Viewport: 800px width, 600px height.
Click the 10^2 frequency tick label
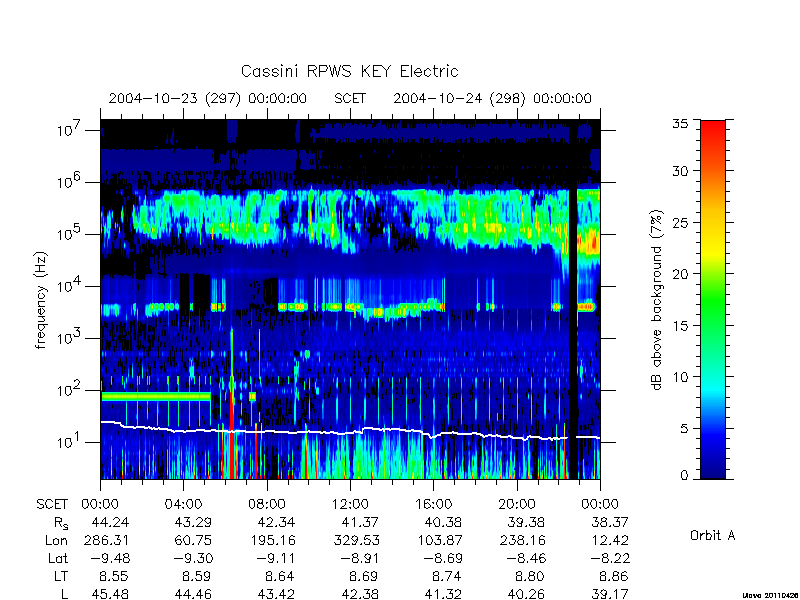tap(70, 389)
